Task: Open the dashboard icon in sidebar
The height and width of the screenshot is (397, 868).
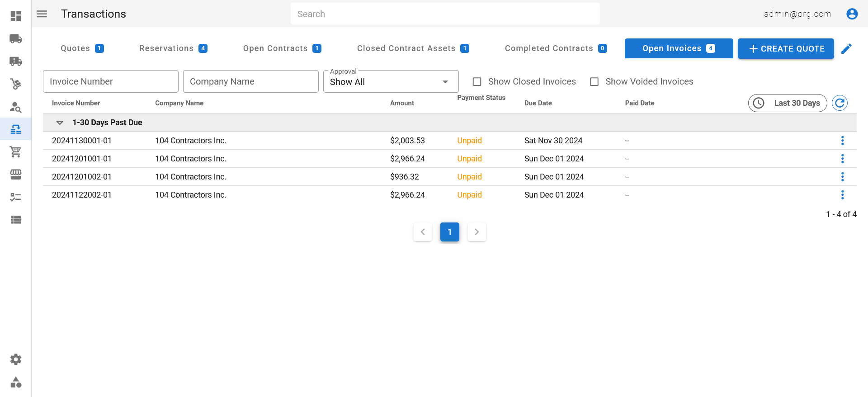Action: click(x=16, y=16)
